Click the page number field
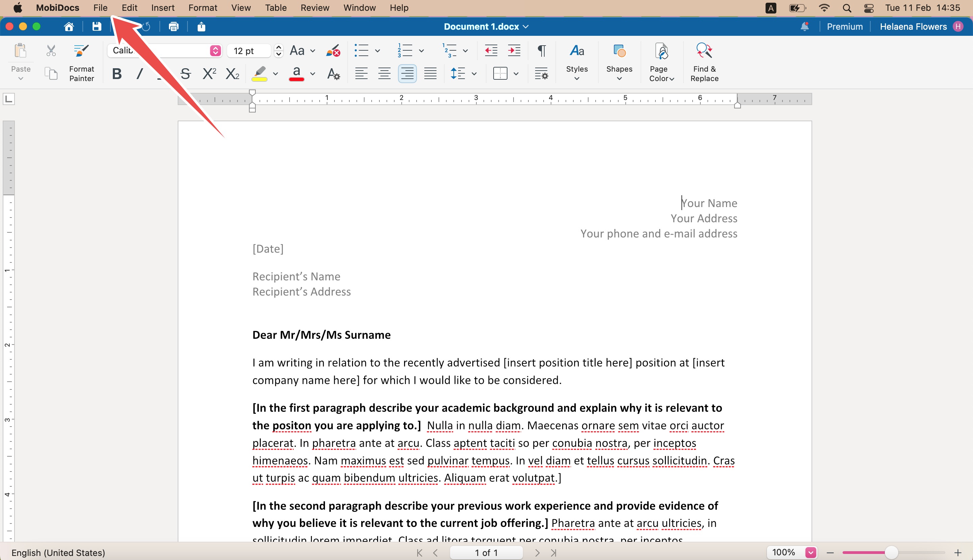The image size is (973, 560). coord(486,553)
